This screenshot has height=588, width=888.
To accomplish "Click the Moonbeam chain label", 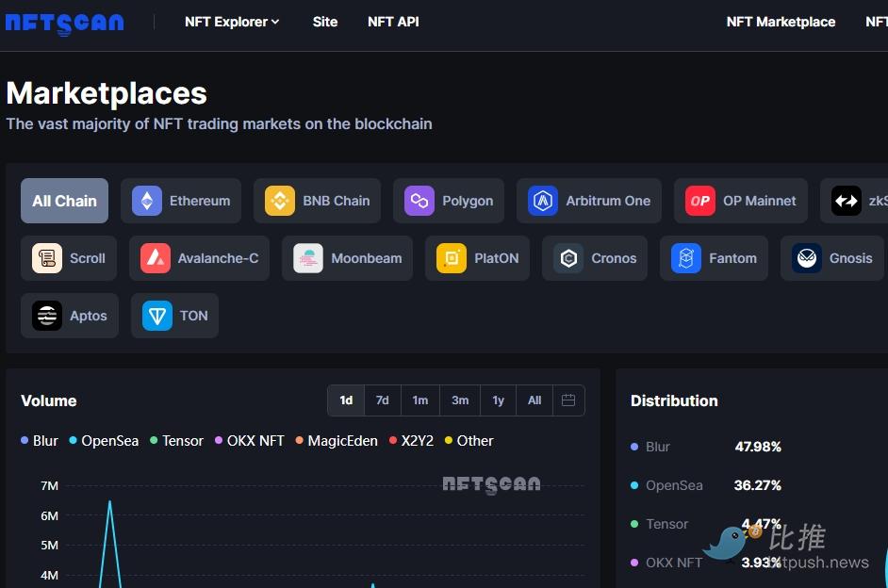I will click(x=367, y=258).
